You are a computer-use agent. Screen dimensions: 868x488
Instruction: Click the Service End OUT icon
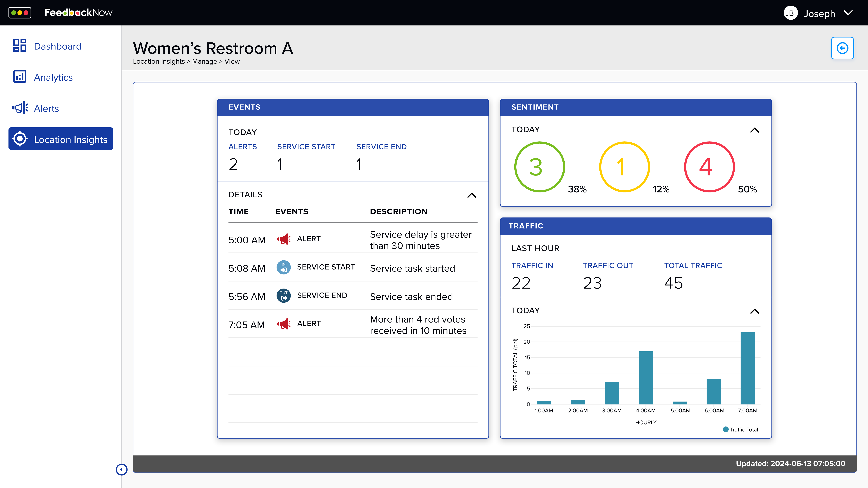click(x=283, y=296)
